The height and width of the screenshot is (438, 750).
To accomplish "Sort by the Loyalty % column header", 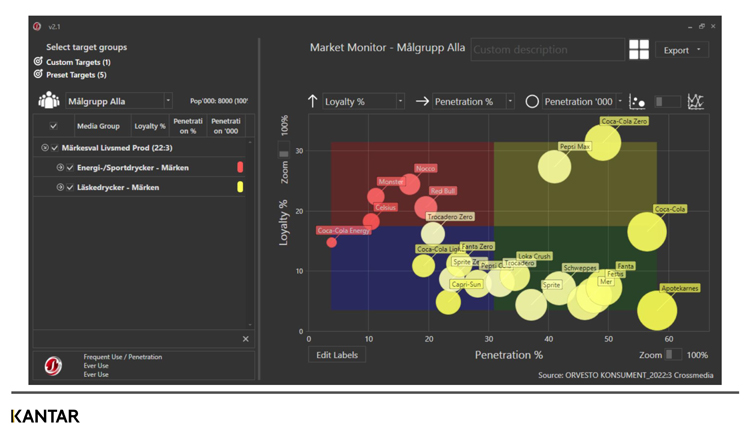I will coord(150,126).
